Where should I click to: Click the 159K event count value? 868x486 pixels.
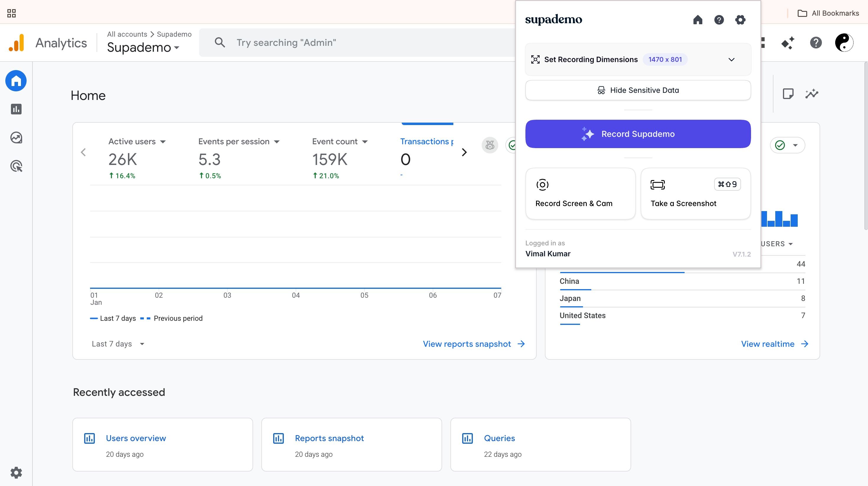click(x=330, y=160)
